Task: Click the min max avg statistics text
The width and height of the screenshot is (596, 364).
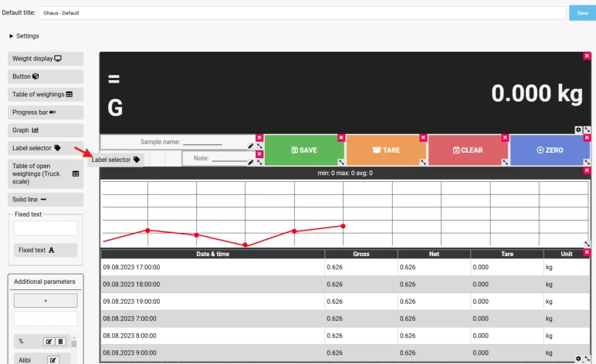Action: [x=345, y=173]
